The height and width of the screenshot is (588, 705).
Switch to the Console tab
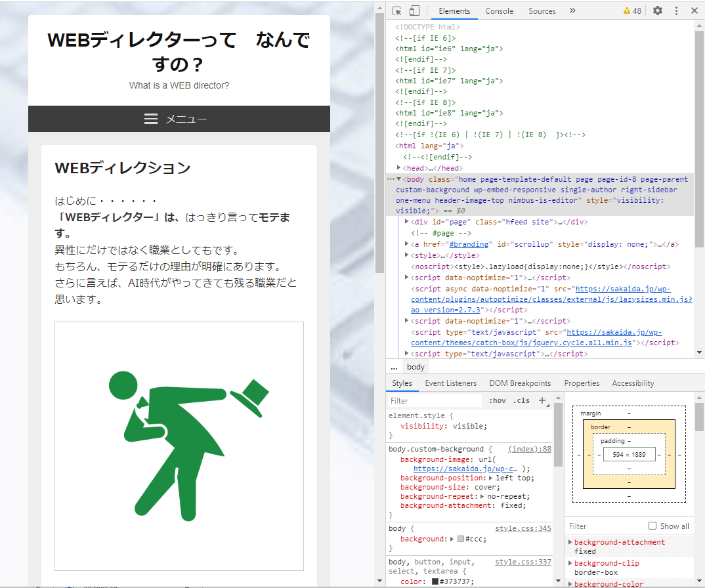[499, 11]
